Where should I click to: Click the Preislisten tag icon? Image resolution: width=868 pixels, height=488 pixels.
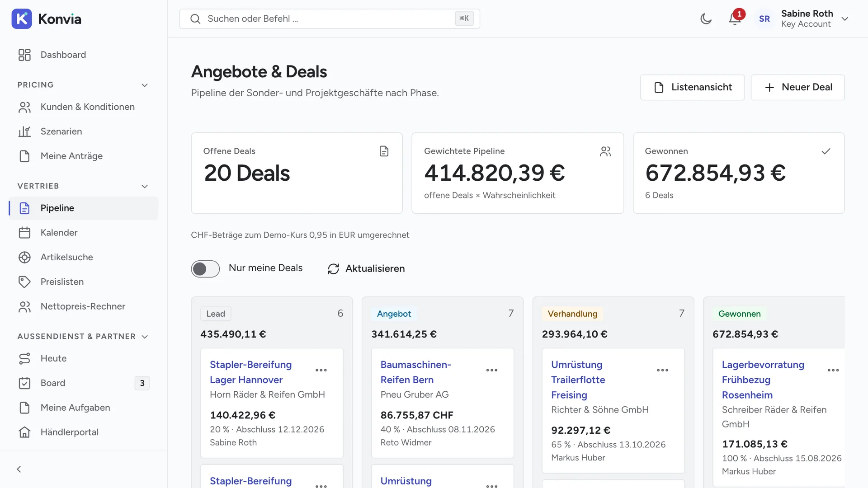click(x=24, y=282)
